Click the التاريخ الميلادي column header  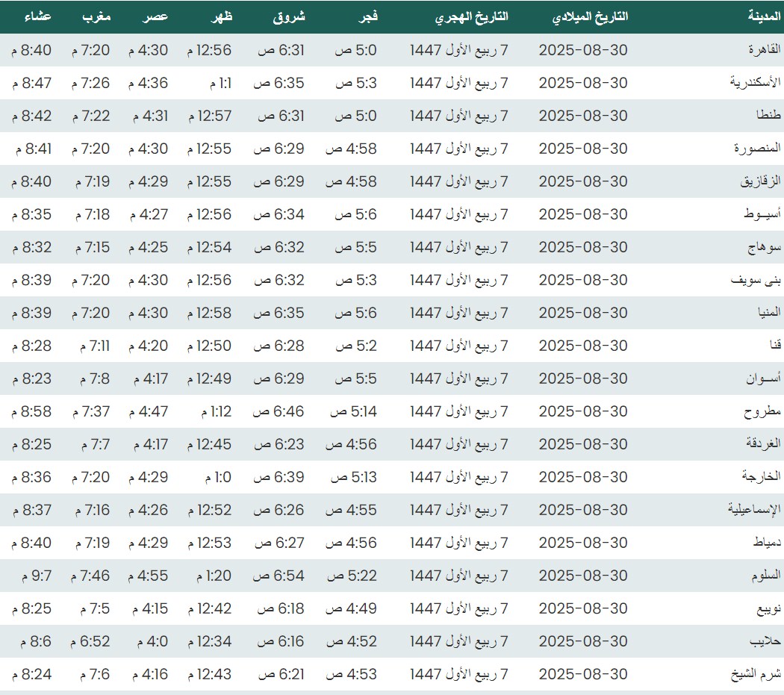coord(590,16)
